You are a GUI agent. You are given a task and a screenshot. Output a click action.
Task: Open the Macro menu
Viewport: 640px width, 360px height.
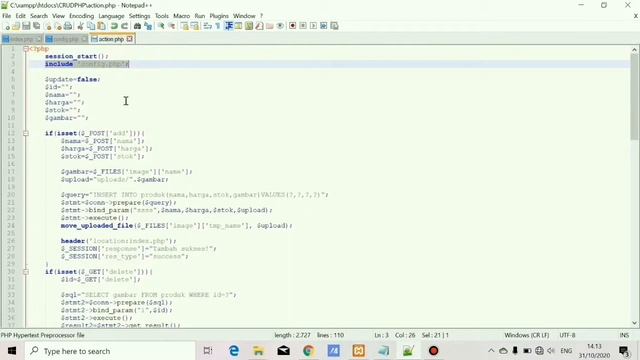coord(181,16)
